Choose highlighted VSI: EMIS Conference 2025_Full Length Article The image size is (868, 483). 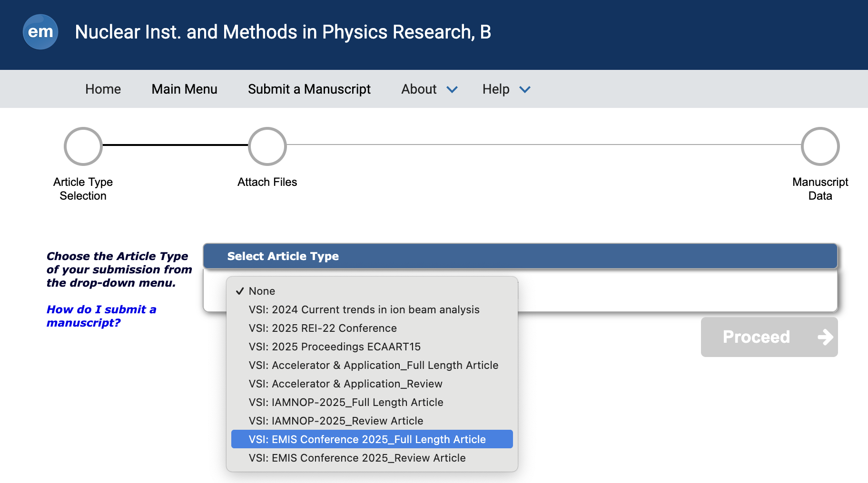tap(367, 439)
